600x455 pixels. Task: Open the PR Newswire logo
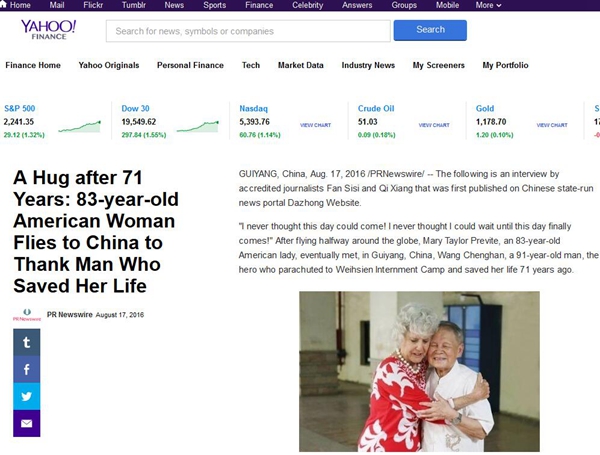27,315
